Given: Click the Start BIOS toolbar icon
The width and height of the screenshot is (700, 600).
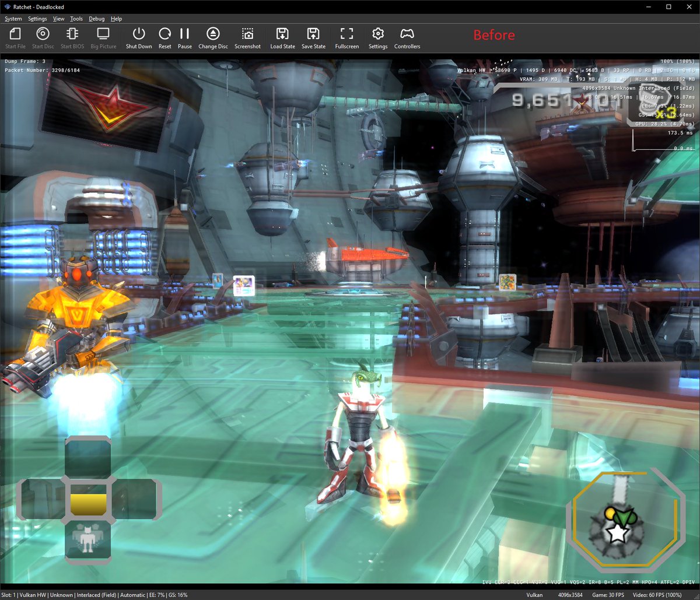Looking at the screenshot, I should click(72, 38).
